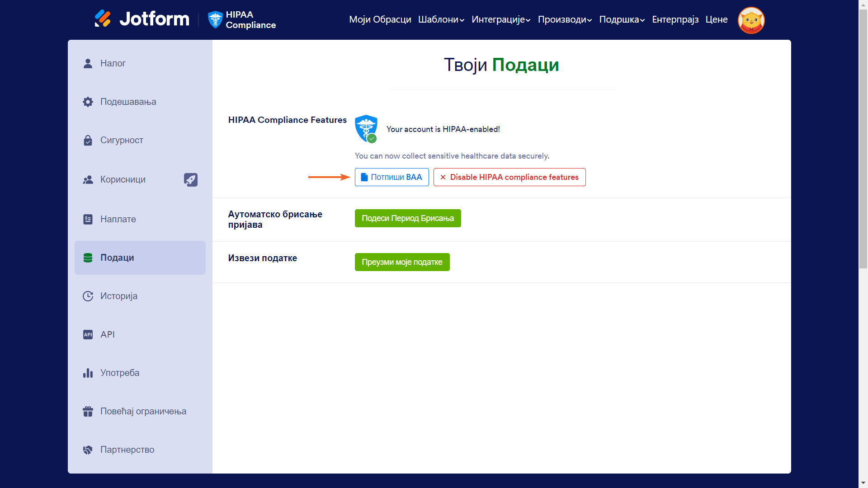
Task: Click Disable HIPAA compliance features button
Action: click(x=509, y=177)
